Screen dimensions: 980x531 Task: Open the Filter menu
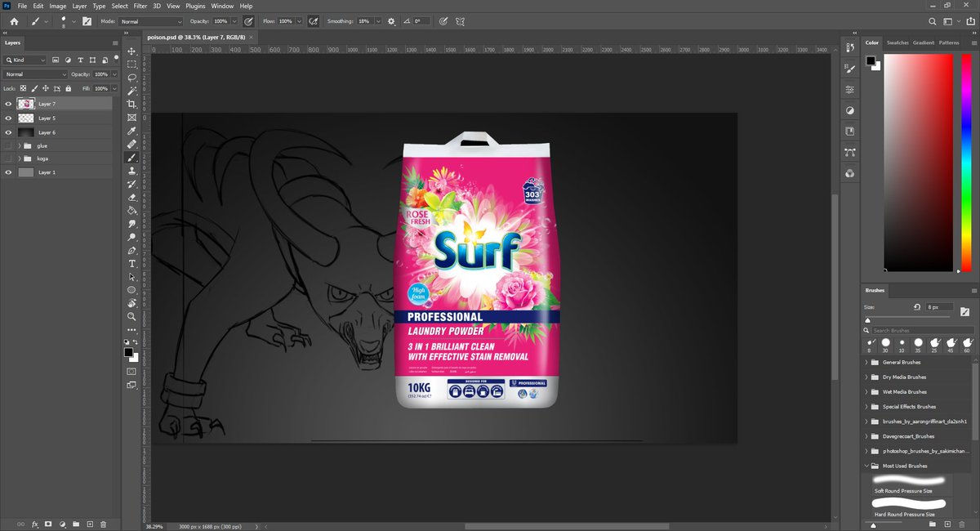(x=140, y=6)
